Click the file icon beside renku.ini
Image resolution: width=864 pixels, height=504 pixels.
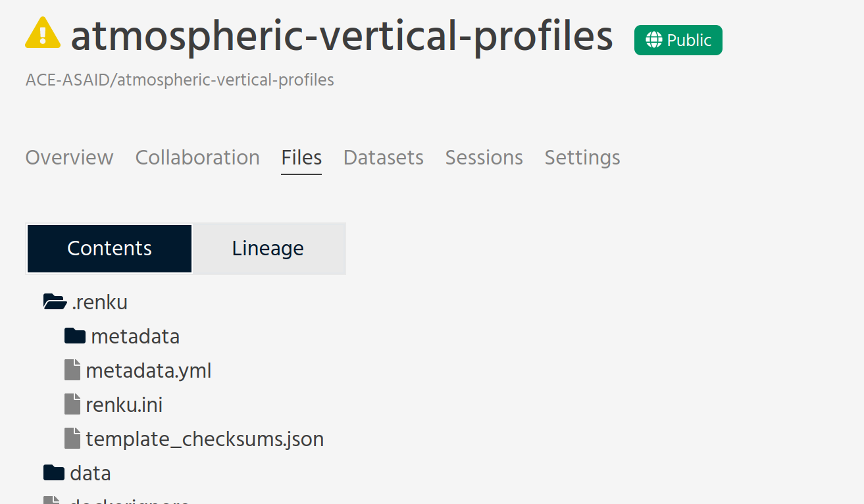click(72, 404)
